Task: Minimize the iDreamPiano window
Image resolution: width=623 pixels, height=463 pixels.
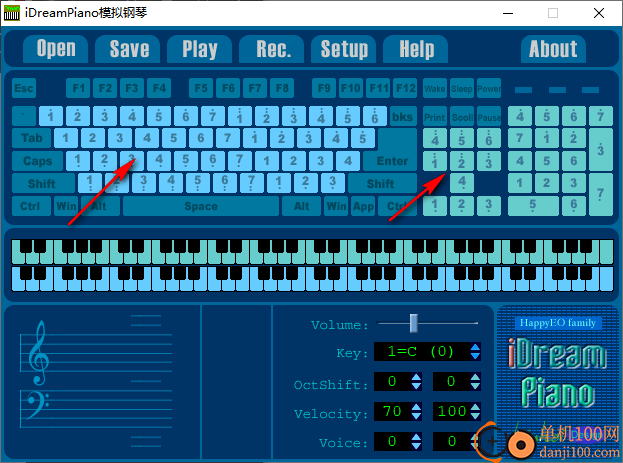Action: (x=508, y=13)
